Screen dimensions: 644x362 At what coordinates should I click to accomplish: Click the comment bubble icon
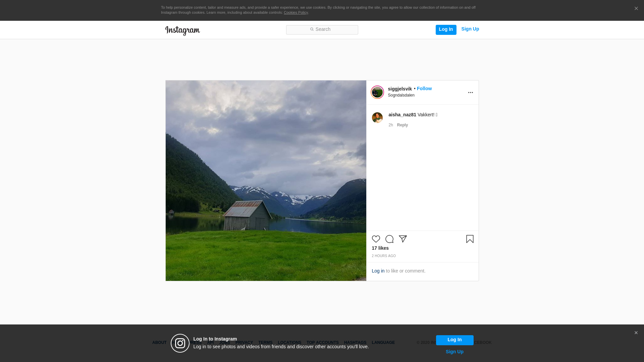click(389, 239)
